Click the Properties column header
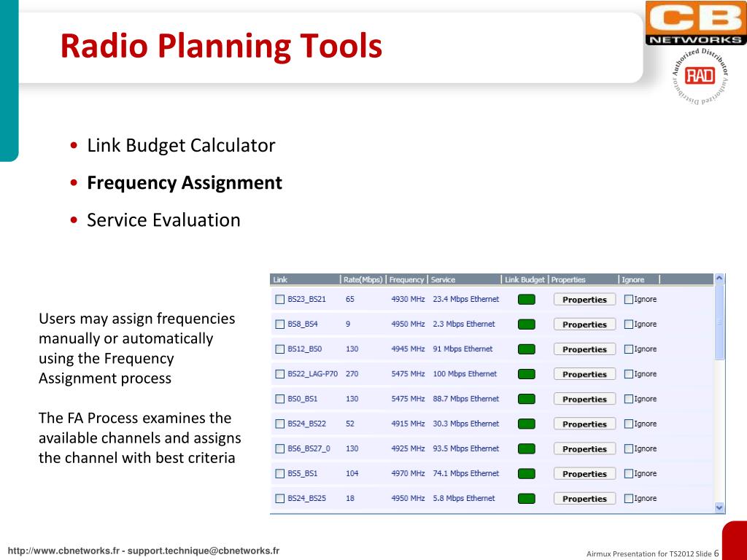The width and height of the screenshot is (747, 560). pyautogui.click(x=584, y=279)
